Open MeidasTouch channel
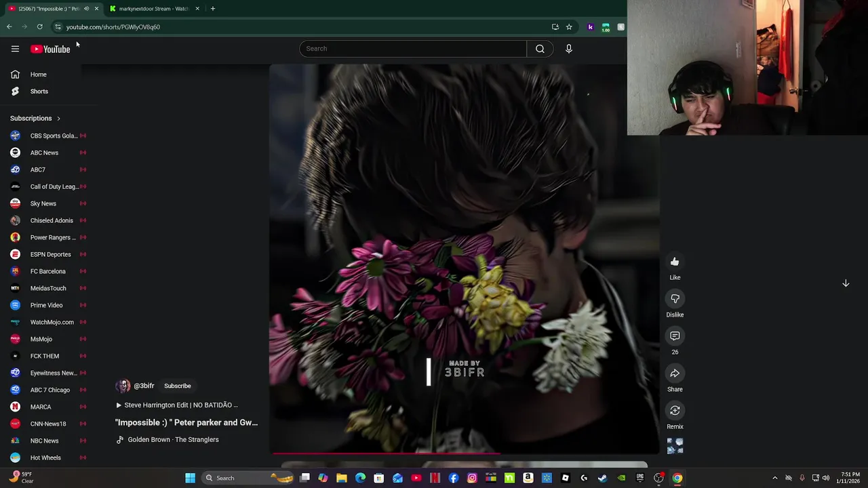The height and width of the screenshot is (488, 868). click(x=47, y=288)
